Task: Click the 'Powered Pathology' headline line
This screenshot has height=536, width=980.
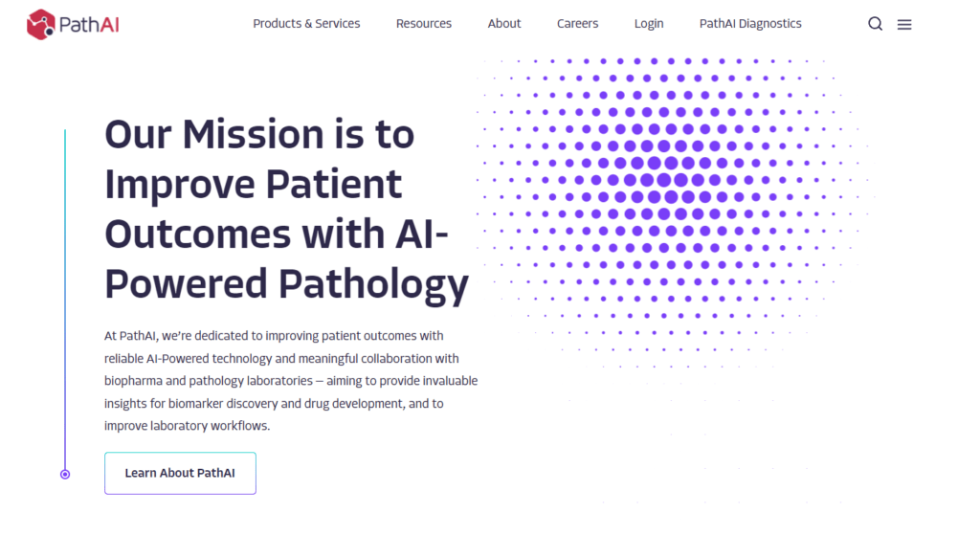Action: [x=286, y=283]
